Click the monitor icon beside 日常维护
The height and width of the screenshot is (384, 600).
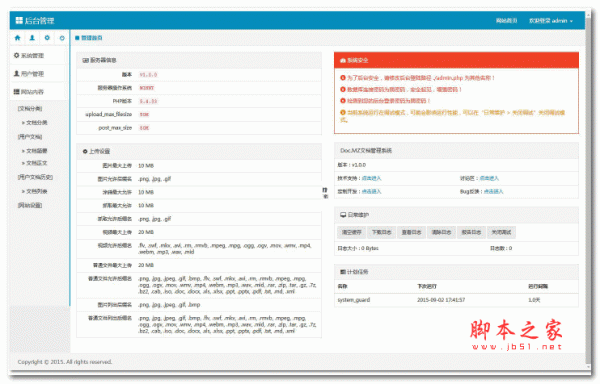click(343, 215)
